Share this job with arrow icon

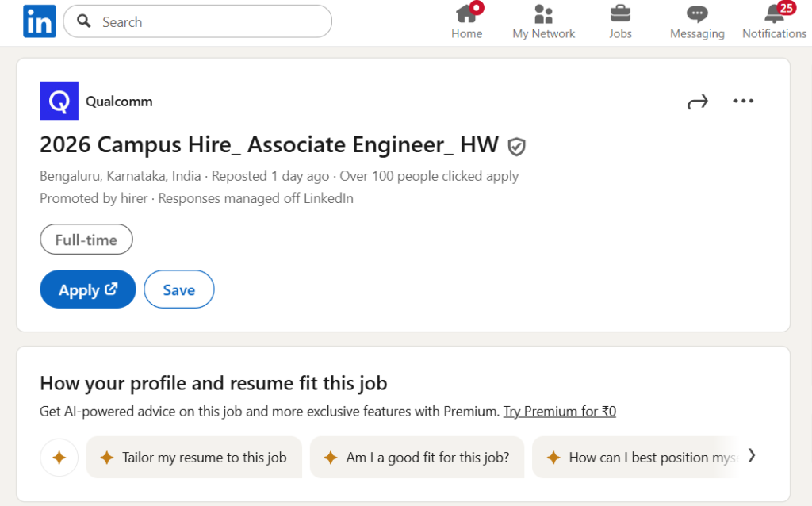pos(698,102)
